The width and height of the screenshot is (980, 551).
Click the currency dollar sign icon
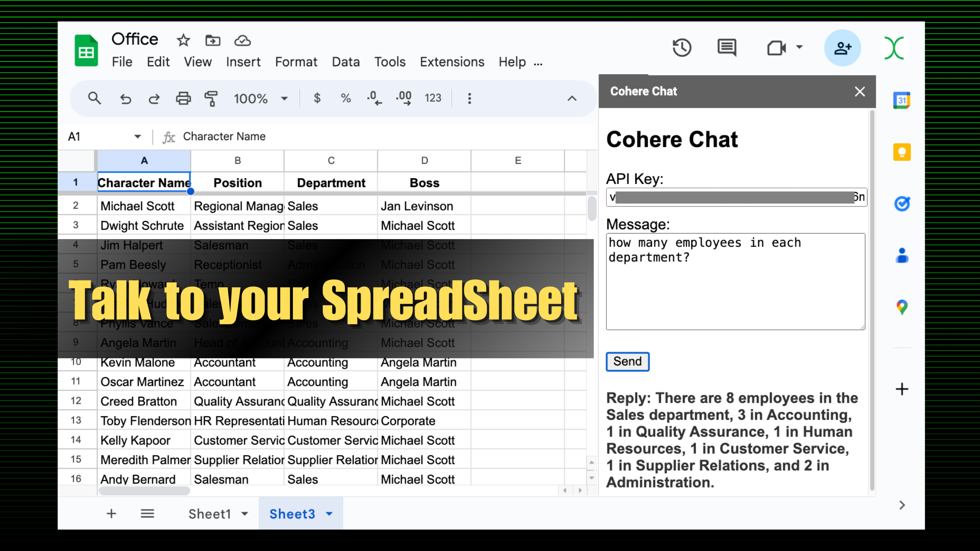316,98
